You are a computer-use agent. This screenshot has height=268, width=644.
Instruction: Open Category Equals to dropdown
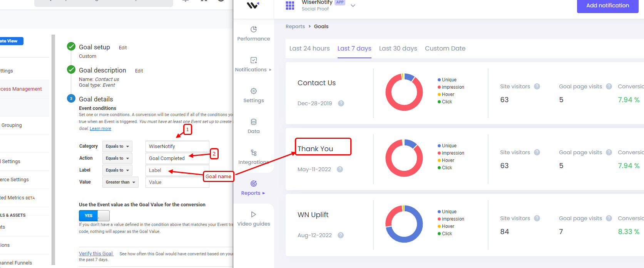pos(117,147)
